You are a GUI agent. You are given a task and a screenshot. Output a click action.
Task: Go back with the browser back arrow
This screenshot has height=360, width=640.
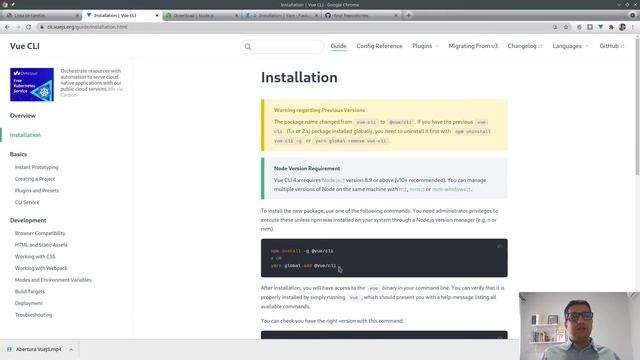pyautogui.click(x=7, y=27)
